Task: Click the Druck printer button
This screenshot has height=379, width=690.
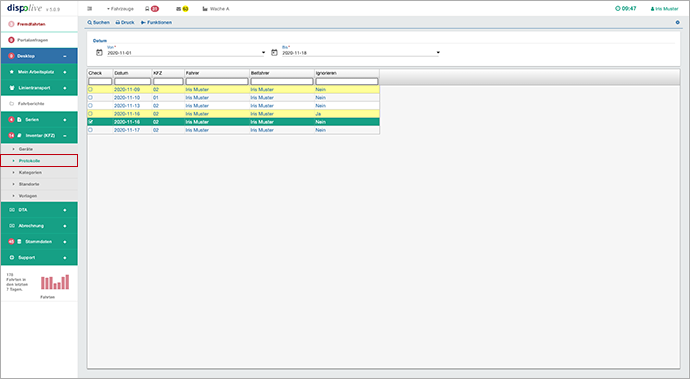Action: [125, 22]
